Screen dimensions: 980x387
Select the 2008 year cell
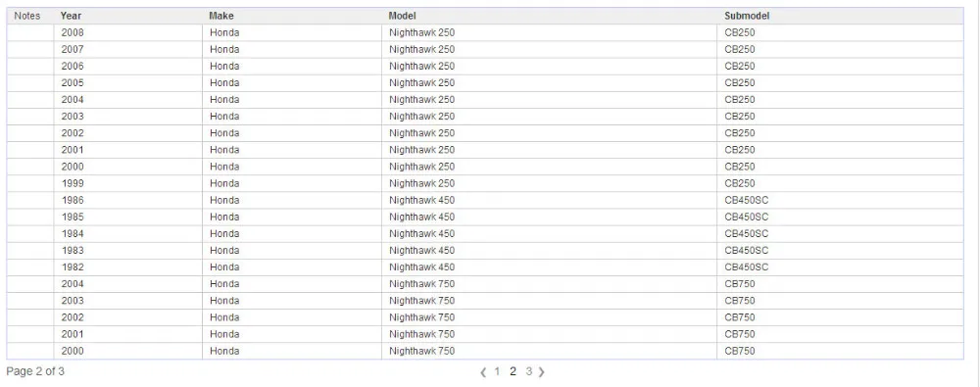point(73,32)
